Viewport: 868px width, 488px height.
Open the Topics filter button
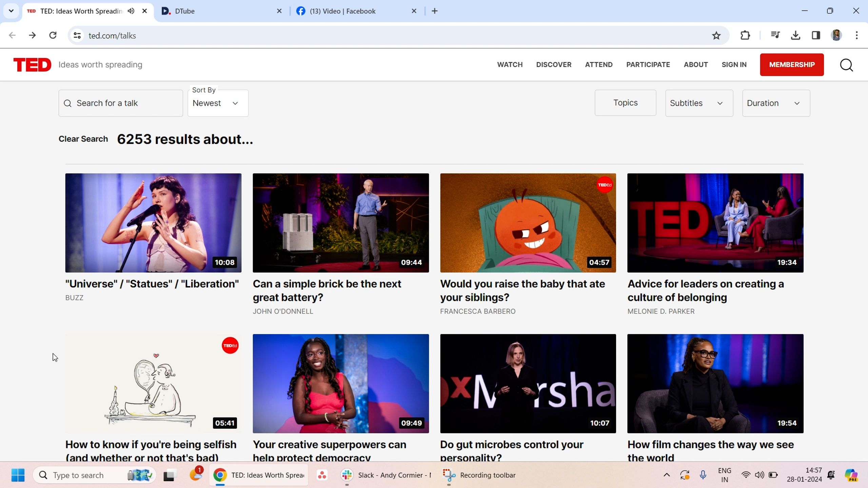[x=625, y=103]
